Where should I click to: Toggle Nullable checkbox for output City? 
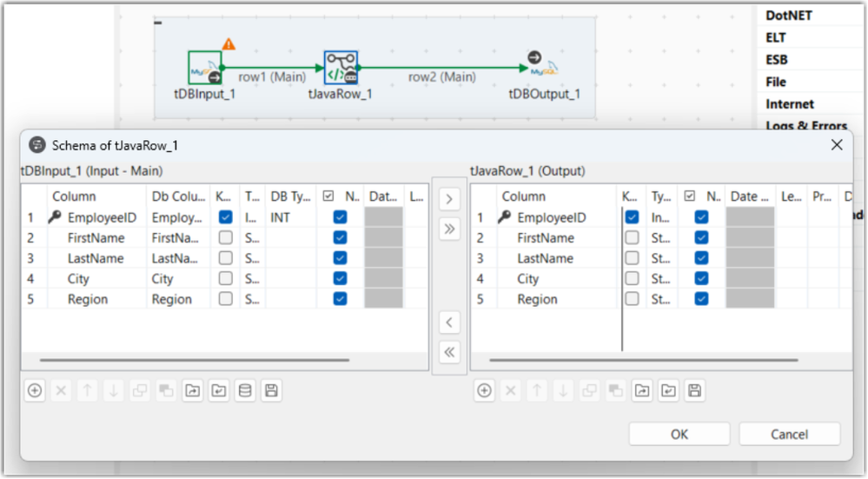click(x=701, y=278)
